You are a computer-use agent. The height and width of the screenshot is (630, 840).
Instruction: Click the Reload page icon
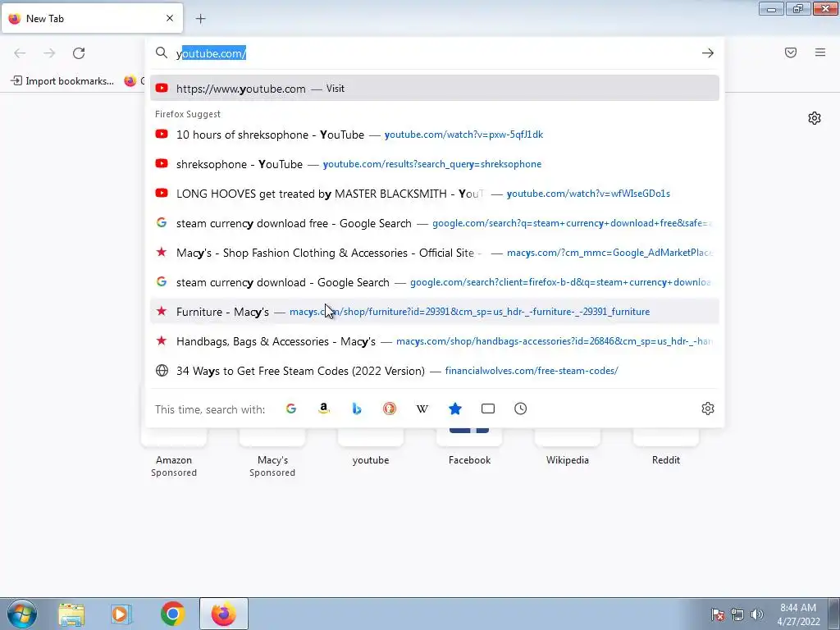(x=79, y=53)
